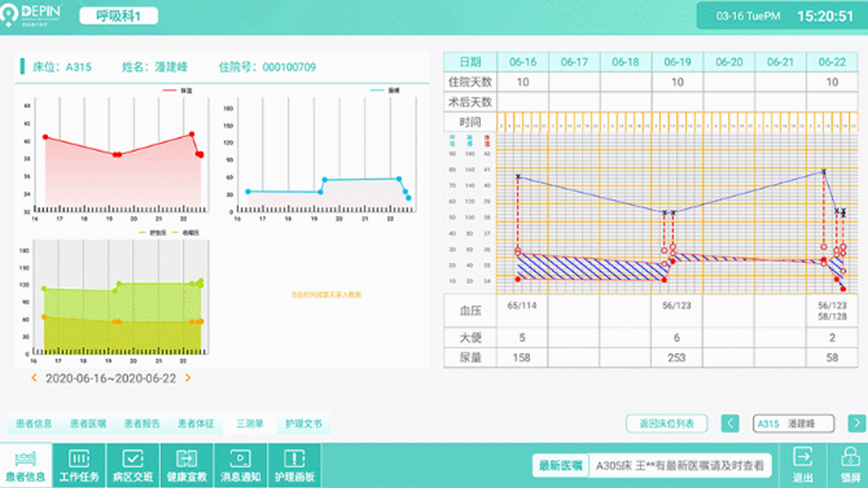868x488 pixels.
Task: Click the 返回床位列表 button
Action: 666,424
